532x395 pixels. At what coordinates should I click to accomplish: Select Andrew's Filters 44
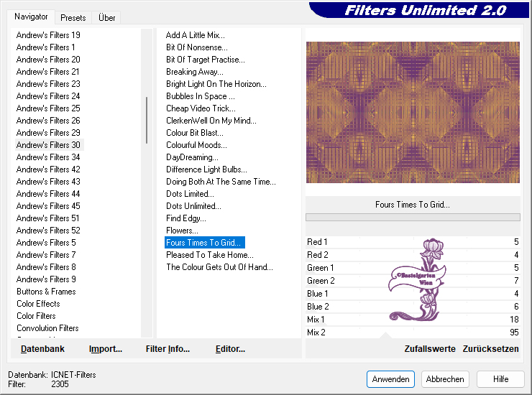tap(48, 194)
